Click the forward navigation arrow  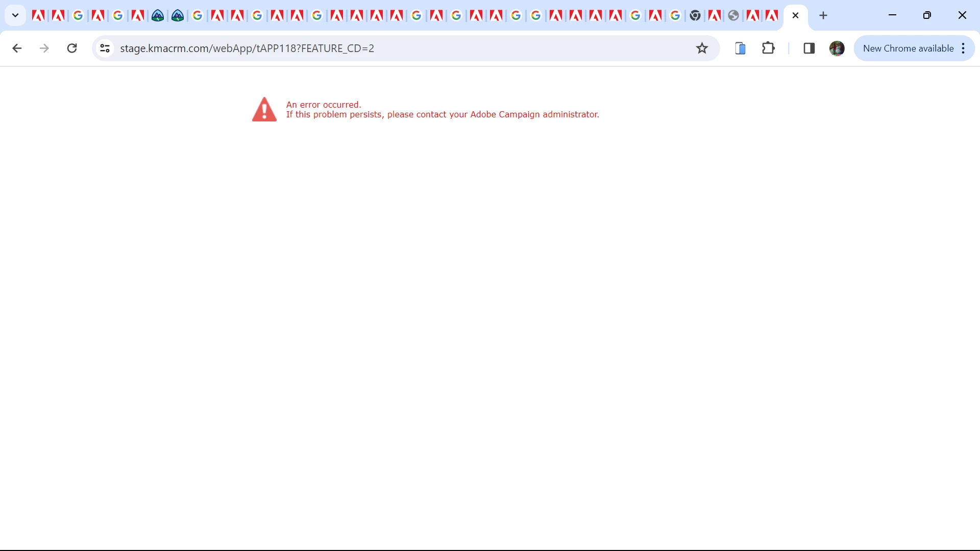(x=44, y=48)
